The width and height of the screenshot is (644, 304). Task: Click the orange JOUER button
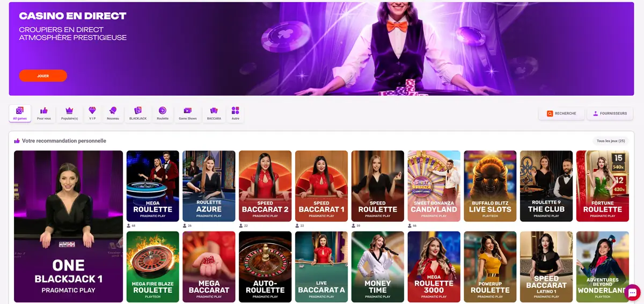point(43,76)
